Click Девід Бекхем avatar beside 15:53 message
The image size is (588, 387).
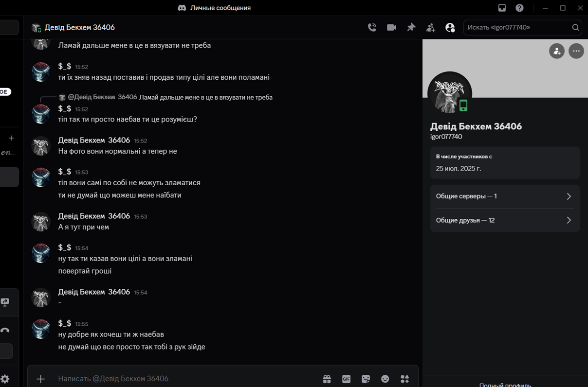click(x=41, y=222)
